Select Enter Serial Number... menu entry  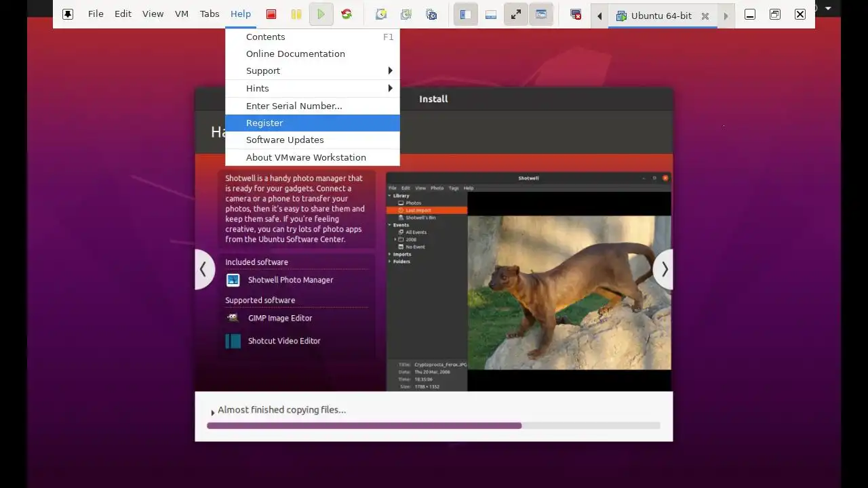pyautogui.click(x=313, y=106)
